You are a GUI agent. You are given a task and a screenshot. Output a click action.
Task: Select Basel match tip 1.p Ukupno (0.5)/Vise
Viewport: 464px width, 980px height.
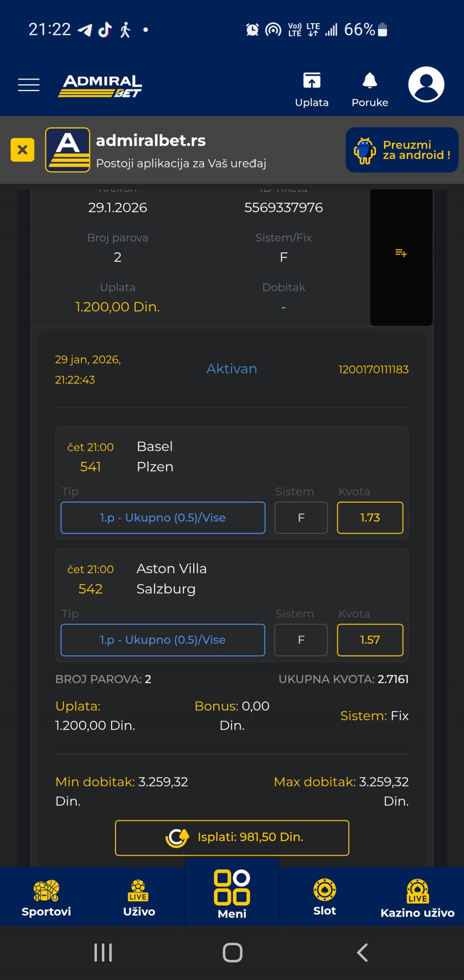pos(163,518)
